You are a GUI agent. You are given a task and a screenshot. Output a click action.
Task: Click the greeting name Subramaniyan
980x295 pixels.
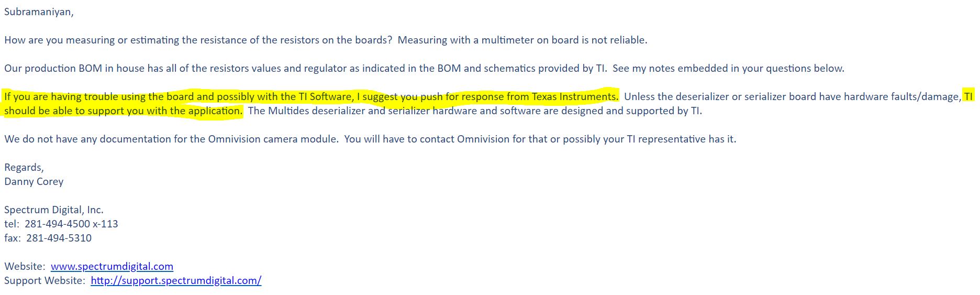(x=39, y=12)
